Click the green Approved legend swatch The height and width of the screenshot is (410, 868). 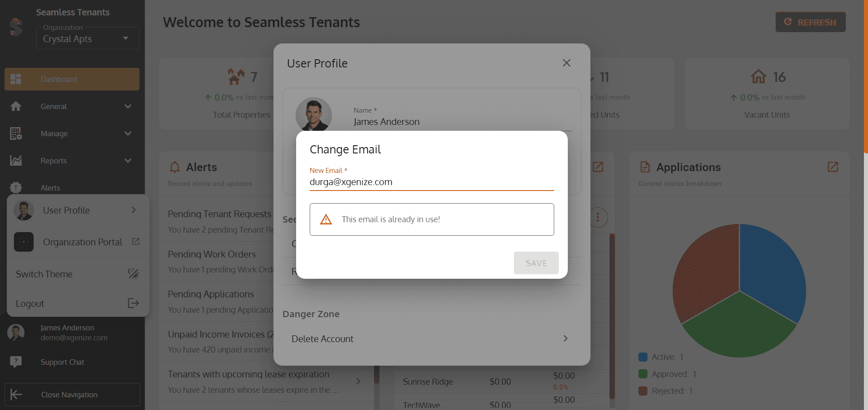coord(643,374)
